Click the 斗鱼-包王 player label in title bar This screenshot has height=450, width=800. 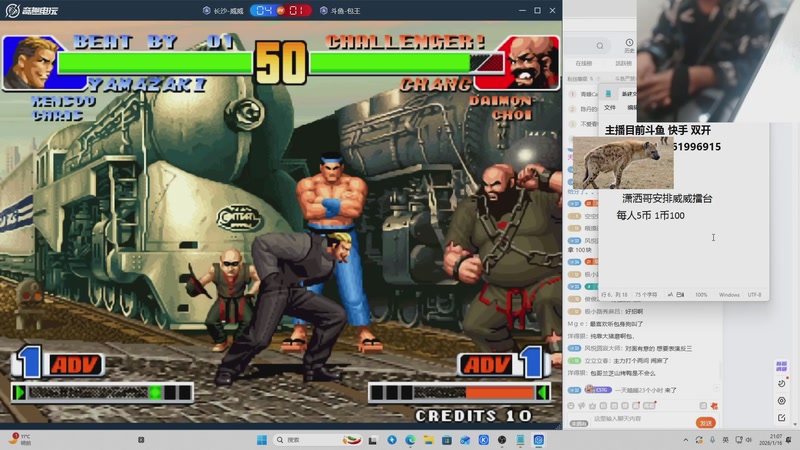pyautogui.click(x=340, y=10)
